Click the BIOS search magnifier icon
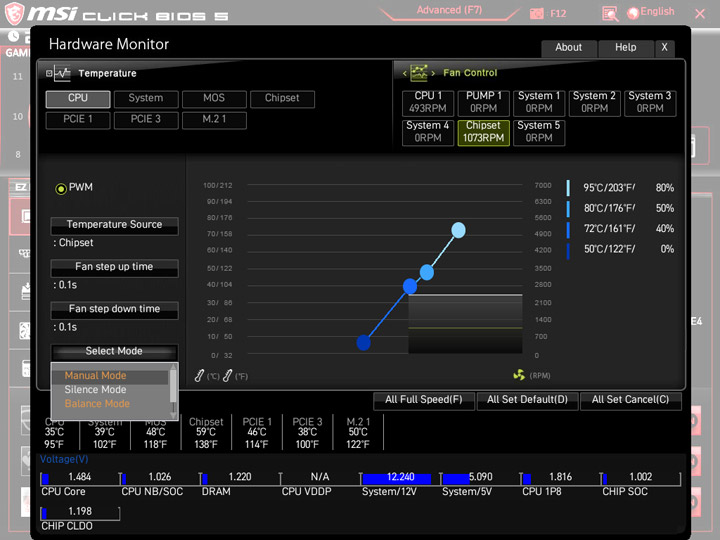The width and height of the screenshot is (720, 540). (610, 14)
